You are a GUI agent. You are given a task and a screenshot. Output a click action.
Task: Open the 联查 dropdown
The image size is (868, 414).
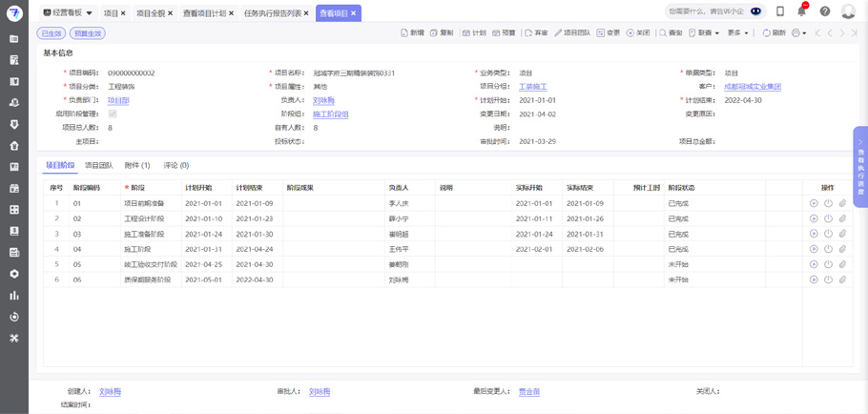(x=708, y=32)
